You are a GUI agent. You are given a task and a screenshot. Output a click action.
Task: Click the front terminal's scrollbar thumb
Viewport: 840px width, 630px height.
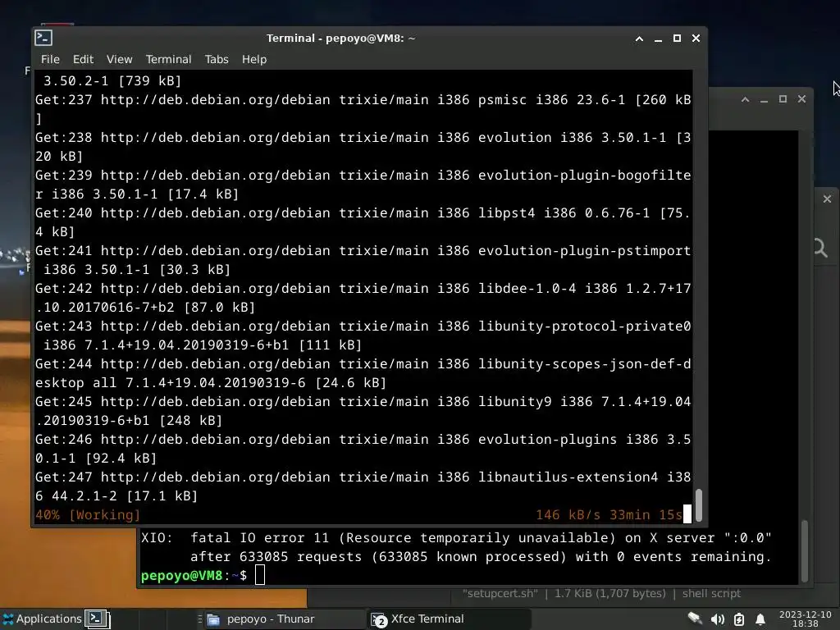tap(699, 504)
